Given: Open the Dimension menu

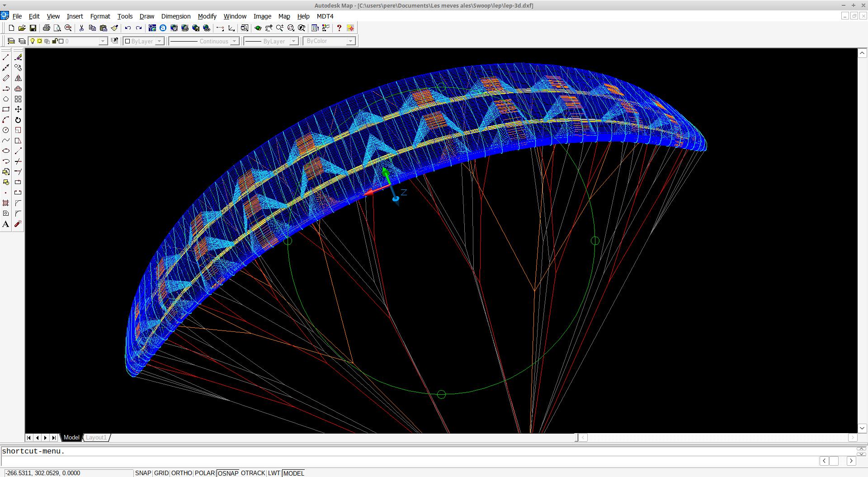Looking at the screenshot, I should pos(175,16).
